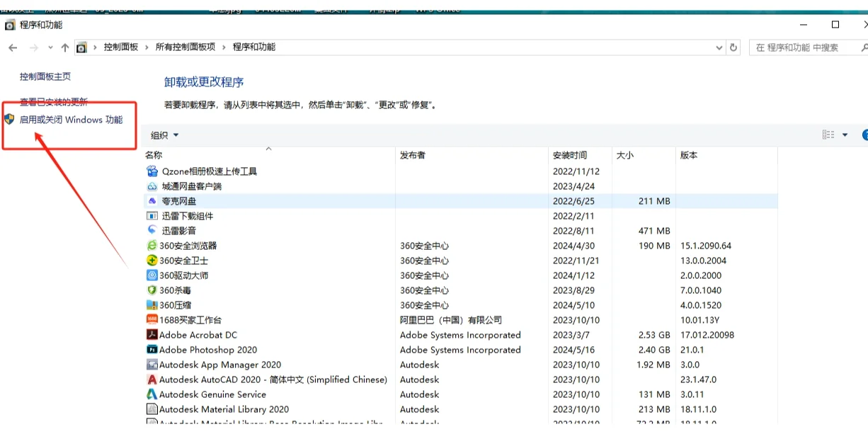Click the 360安全浏览器 icon
Image resolution: width=868 pixels, height=434 pixels.
152,246
